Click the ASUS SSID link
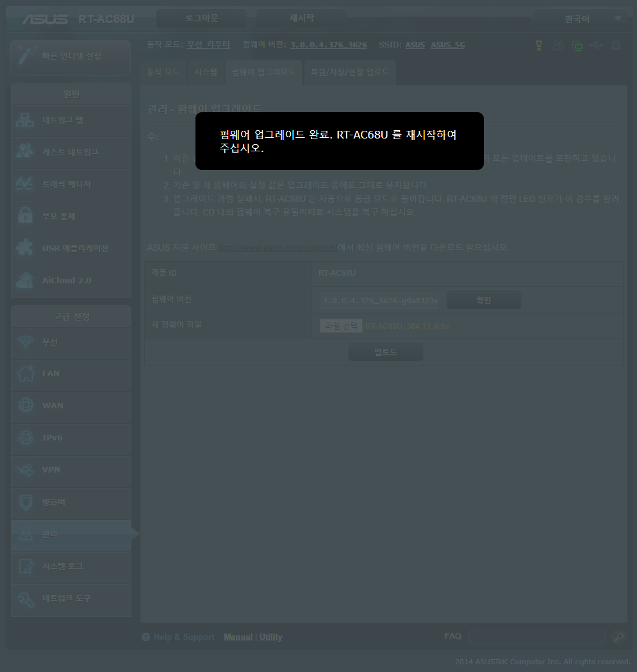Screen dimensions: 637x672 point(415,45)
